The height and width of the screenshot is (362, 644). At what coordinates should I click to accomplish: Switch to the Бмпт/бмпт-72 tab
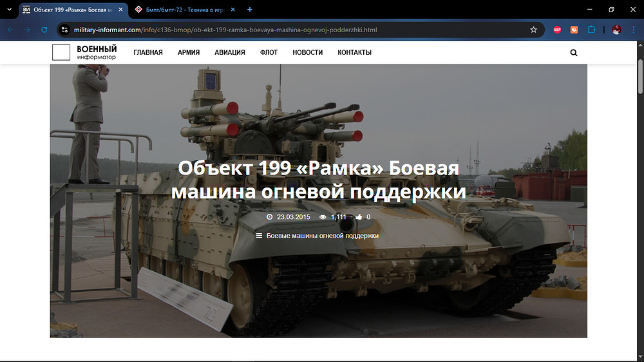(184, 10)
